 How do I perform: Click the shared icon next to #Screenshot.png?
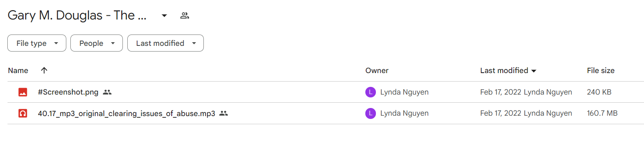pyautogui.click(x=107, y=92)
